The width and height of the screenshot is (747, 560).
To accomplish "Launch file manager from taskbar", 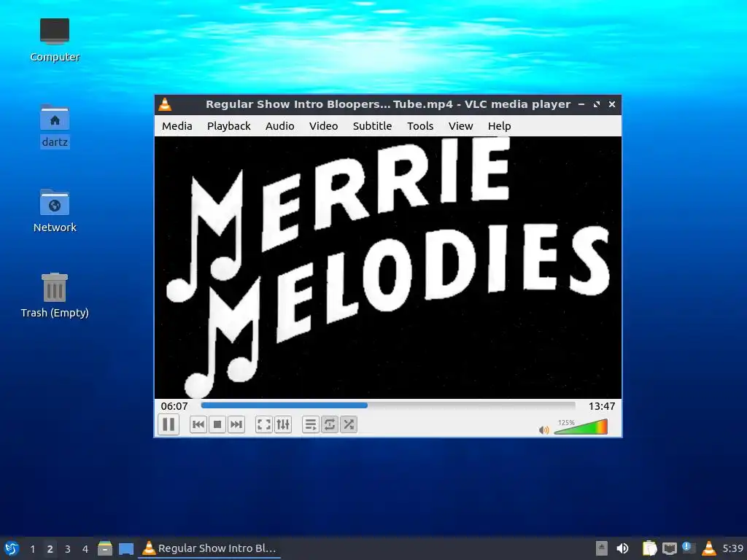I will coord(105,548).
